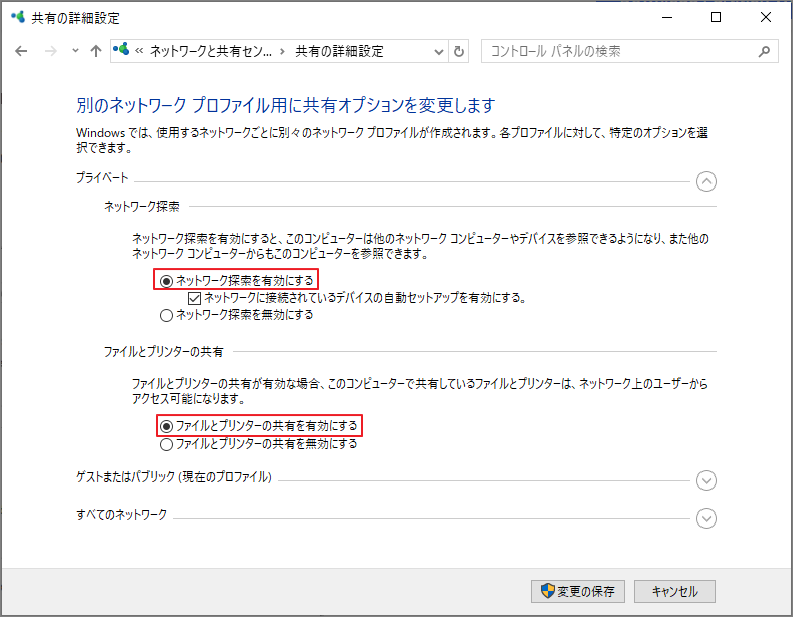Close the 共有の詳細設定 window
This screenshot has width=793, height=617.
coord(766,18)
